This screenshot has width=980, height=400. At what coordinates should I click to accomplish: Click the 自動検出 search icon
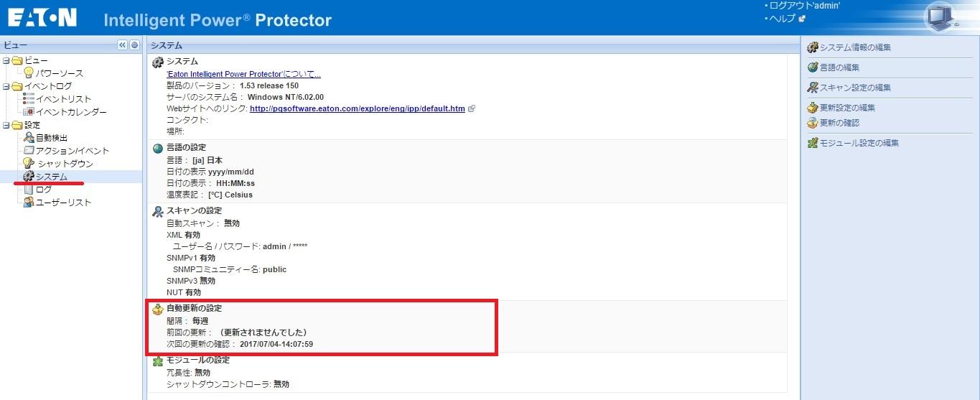pyautogui.click(x=29, y=138)
